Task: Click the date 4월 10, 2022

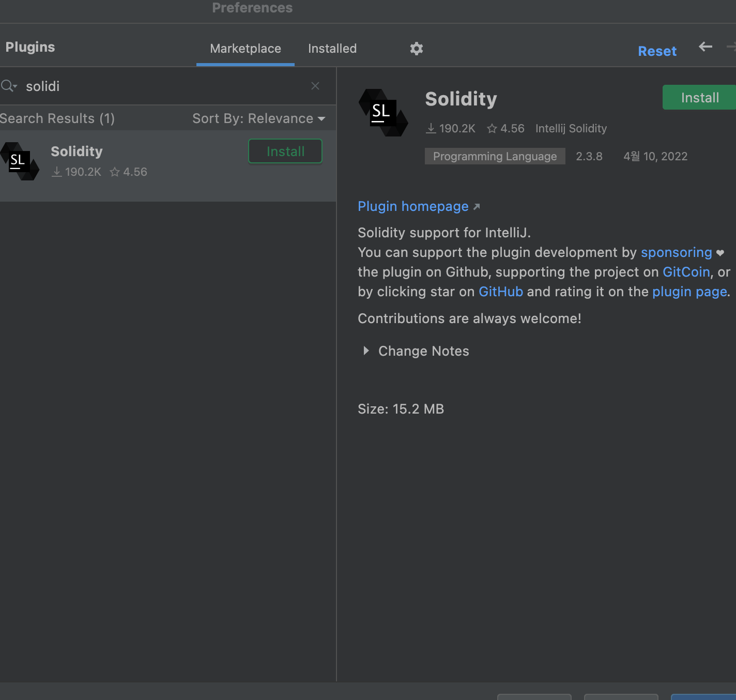Action: click(655, 156)
